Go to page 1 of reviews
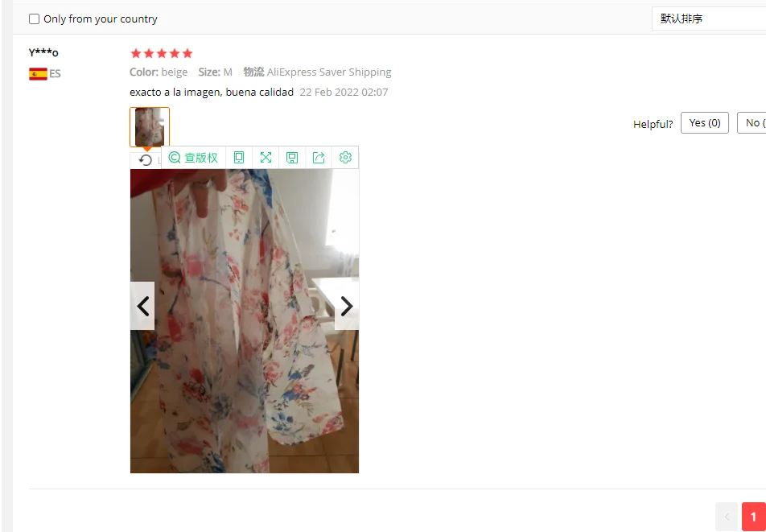This screenshot has height=532, width=766. tap(753, 517)
